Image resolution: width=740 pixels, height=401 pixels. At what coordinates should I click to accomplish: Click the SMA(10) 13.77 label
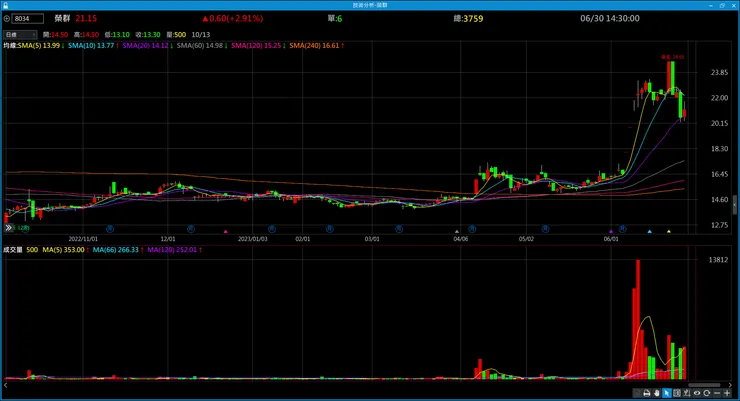point(91,46)
